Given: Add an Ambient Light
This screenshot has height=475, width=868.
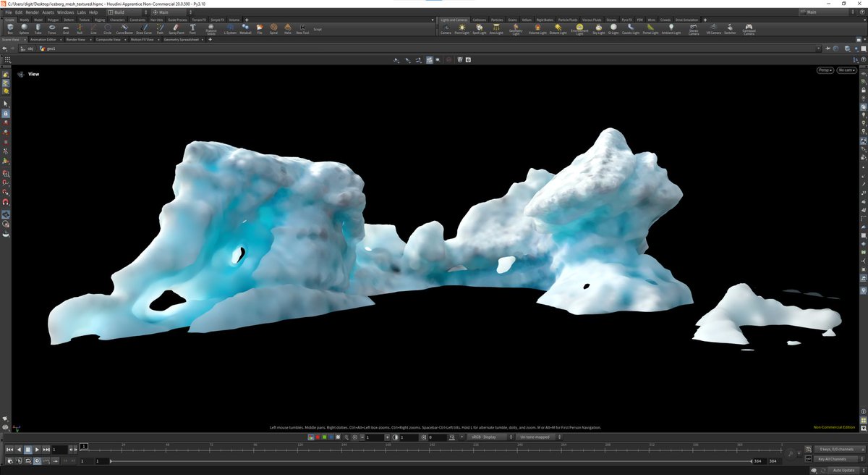Looking at the screenshot, I should [671, 29].
